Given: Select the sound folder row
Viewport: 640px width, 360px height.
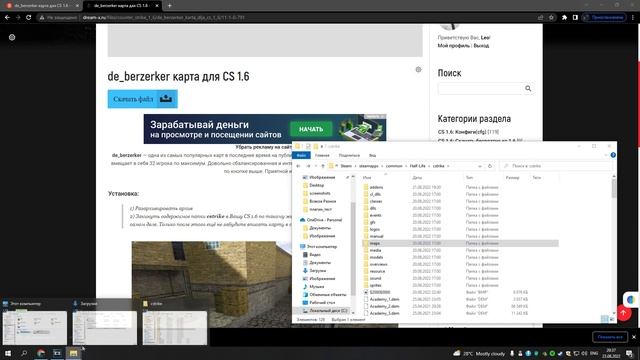Looking at the screenshot, I should (460, 278).
